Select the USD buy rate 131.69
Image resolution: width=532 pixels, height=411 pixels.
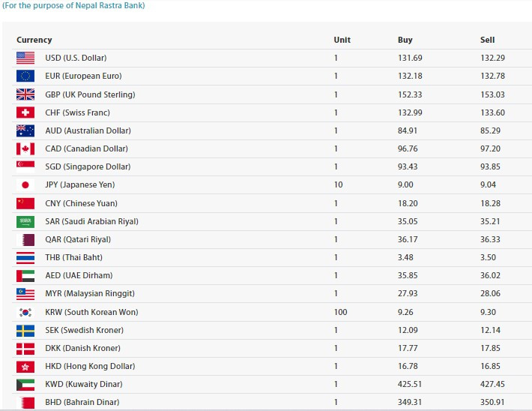pyautogui.click(x=410, y=58)
